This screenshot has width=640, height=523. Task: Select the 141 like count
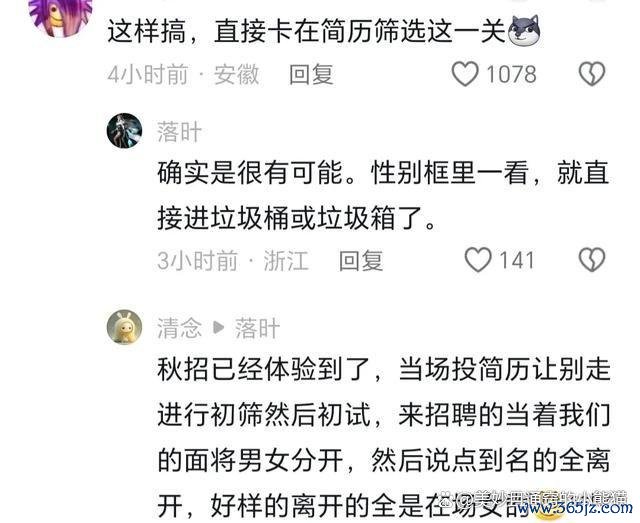(517, 260)
